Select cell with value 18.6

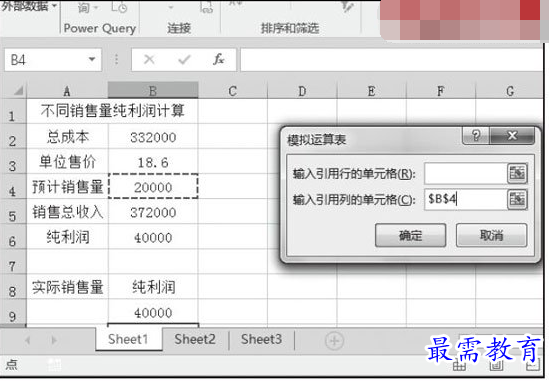tap(153, 162)
